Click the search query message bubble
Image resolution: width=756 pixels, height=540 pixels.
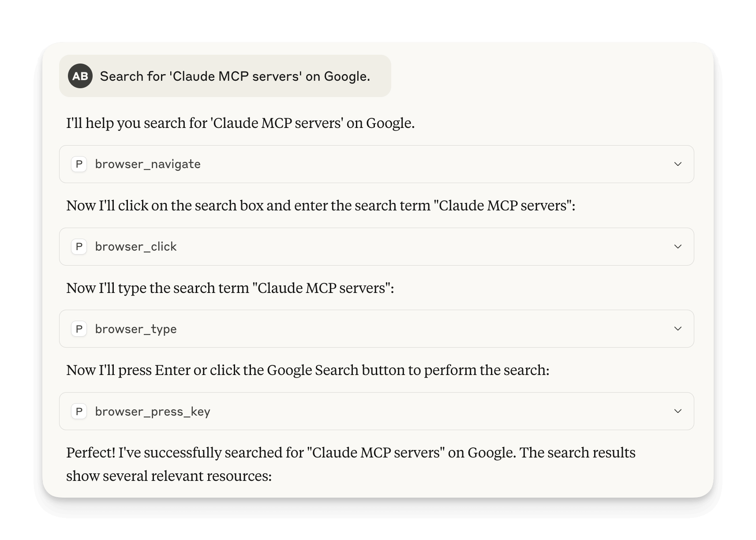(x=225, y=75)
